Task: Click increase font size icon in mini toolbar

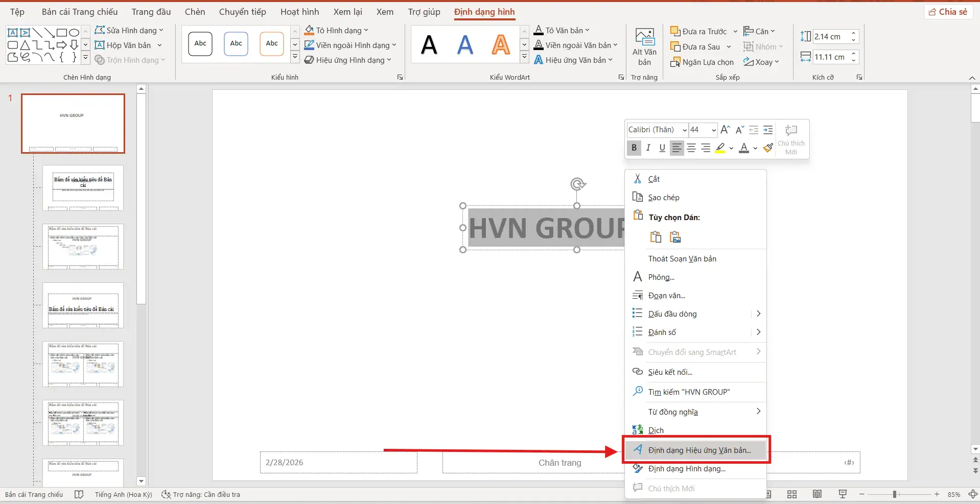Action: click(725, 130)
